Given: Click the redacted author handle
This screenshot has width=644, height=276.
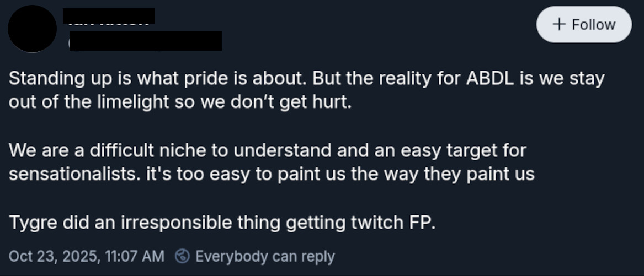Looking at the screenshot, I should click(145, 41).
